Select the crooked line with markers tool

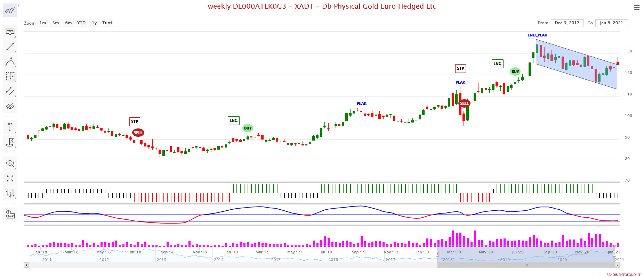(x=10, y=91)
